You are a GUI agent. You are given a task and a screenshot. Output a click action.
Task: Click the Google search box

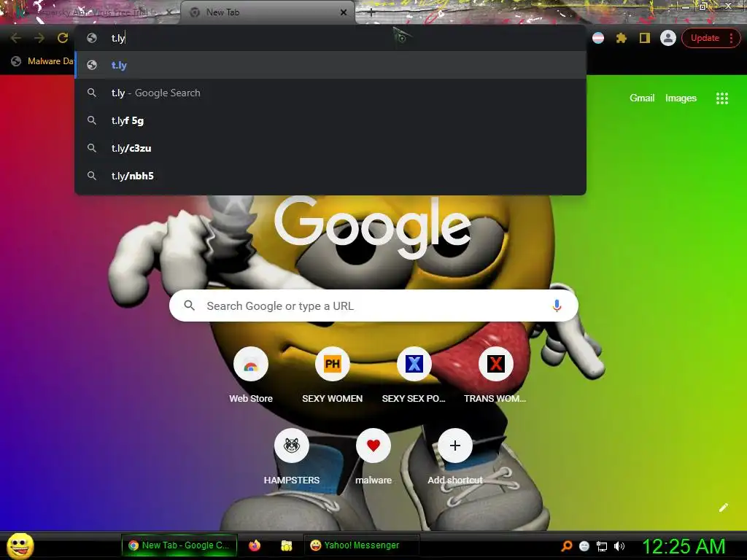[373, 306]
